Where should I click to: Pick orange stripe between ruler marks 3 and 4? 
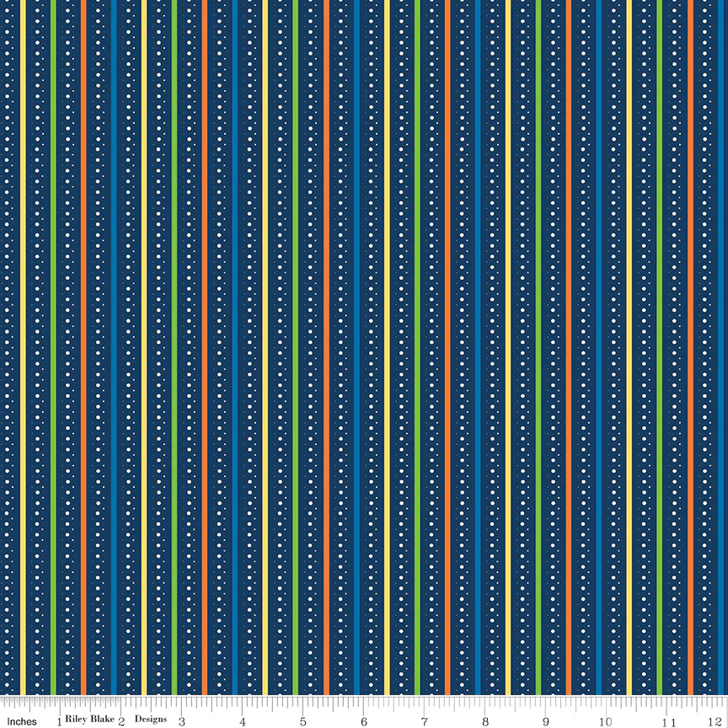tap(205, 347)
